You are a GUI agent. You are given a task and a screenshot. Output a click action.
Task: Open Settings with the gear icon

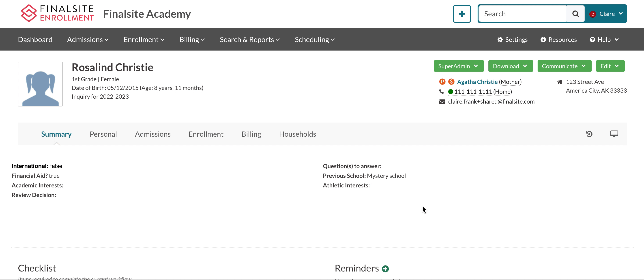[512, 40]
